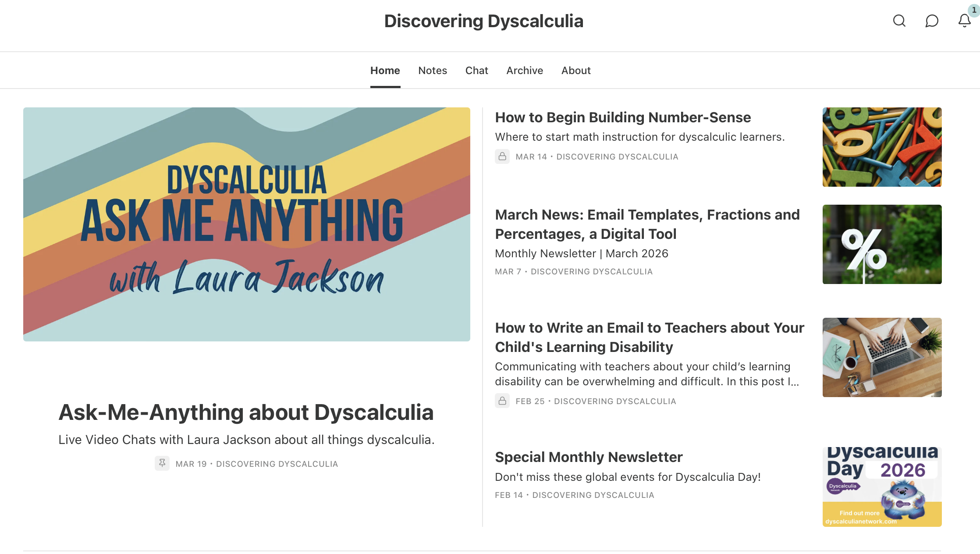Viewport: 980px width, 554px height.
Task: Open How to Write an Email to Teachers
Action: 649,337
